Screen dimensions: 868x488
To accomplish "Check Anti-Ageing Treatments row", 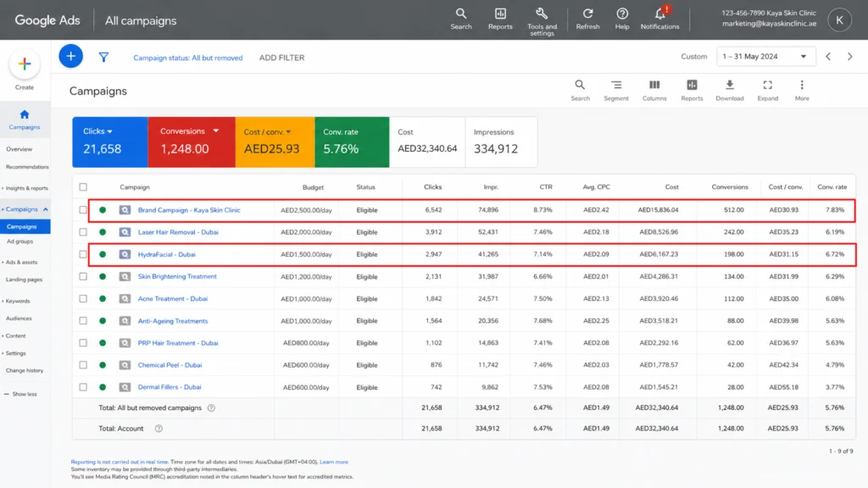I will 83,320.
